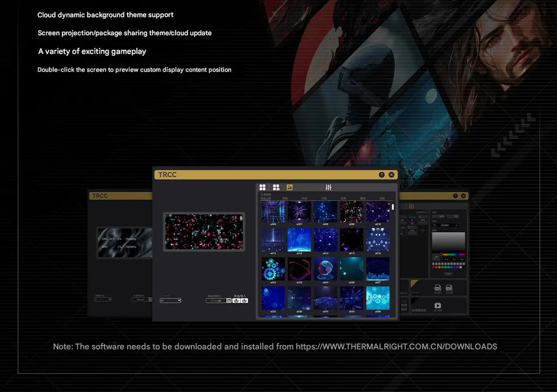Screen dimensions: 557x392
Task: Click the GPU element in right TRCC window
Action: pos(412,230)
